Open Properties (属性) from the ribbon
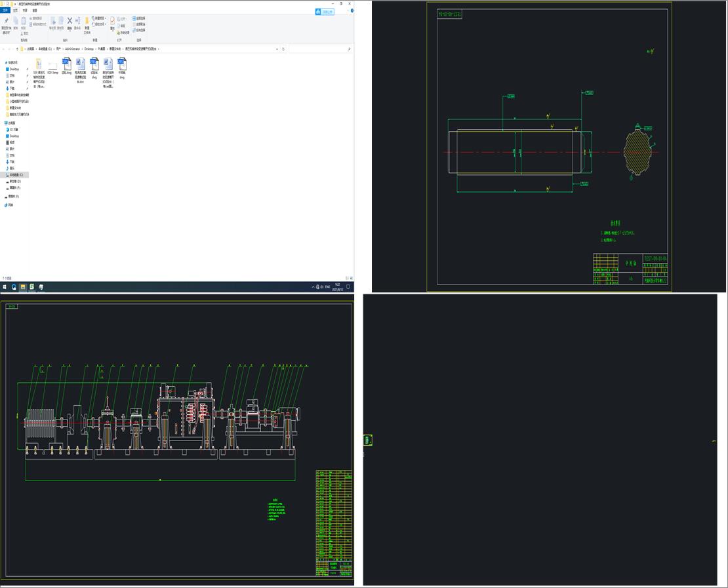 coord(112,24)
